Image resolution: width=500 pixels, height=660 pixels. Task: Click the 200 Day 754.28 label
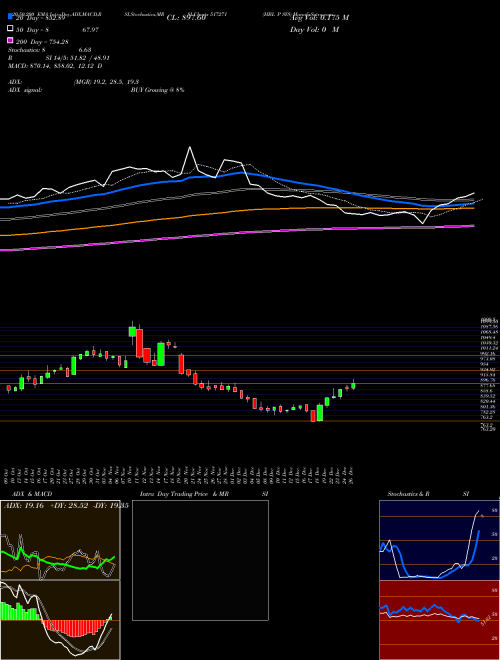pyautogui.click(x=42, y=41)
